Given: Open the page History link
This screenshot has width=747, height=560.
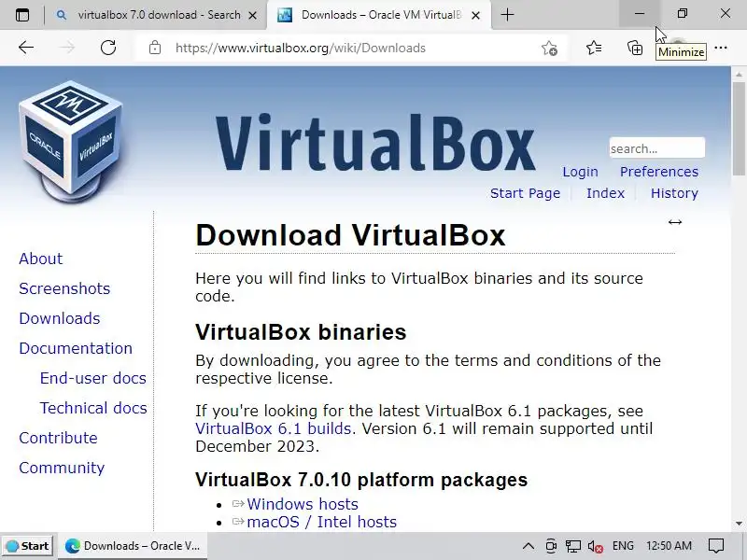Looking at the screenshot, I should point(674,193).
